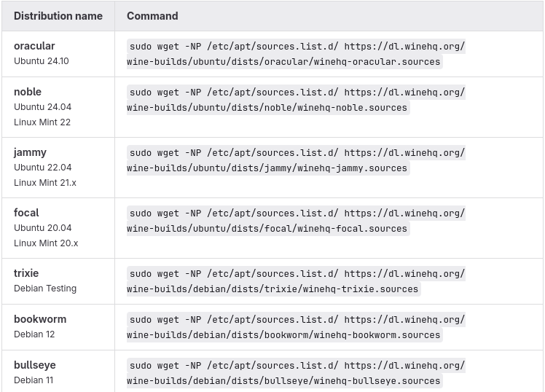Click the 'Linux Mint 22' label
The height and width of the screenshot is (392, 545).
(x=42, y=122)
